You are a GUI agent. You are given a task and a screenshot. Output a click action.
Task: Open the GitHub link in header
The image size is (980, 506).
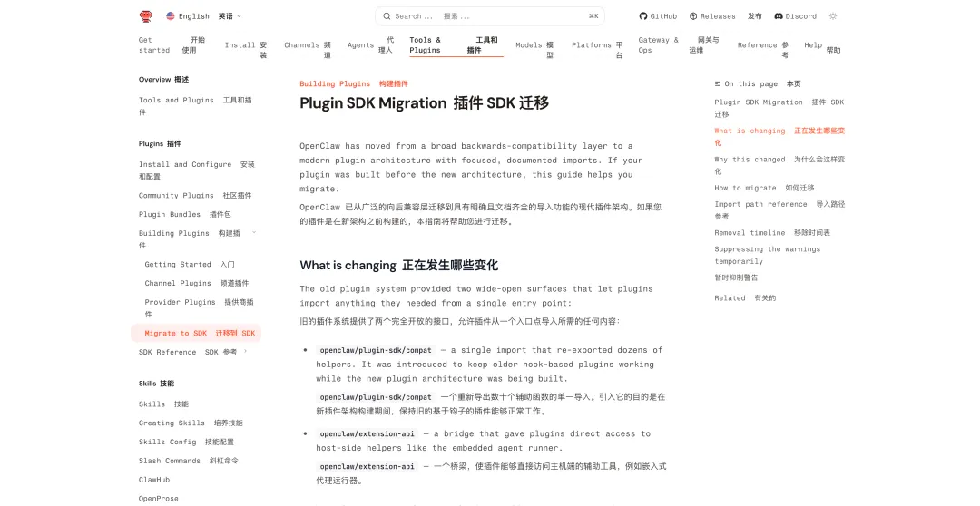coord(658,16)
